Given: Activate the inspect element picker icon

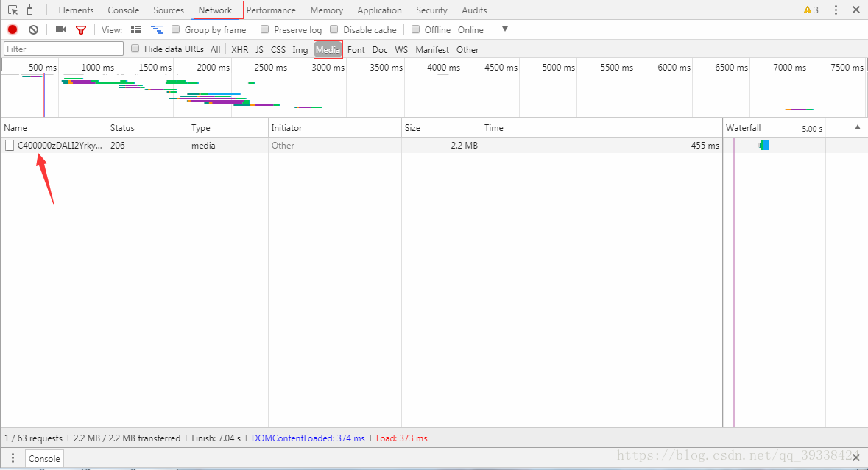Looking at the screenshot, I should pos(13,10).
